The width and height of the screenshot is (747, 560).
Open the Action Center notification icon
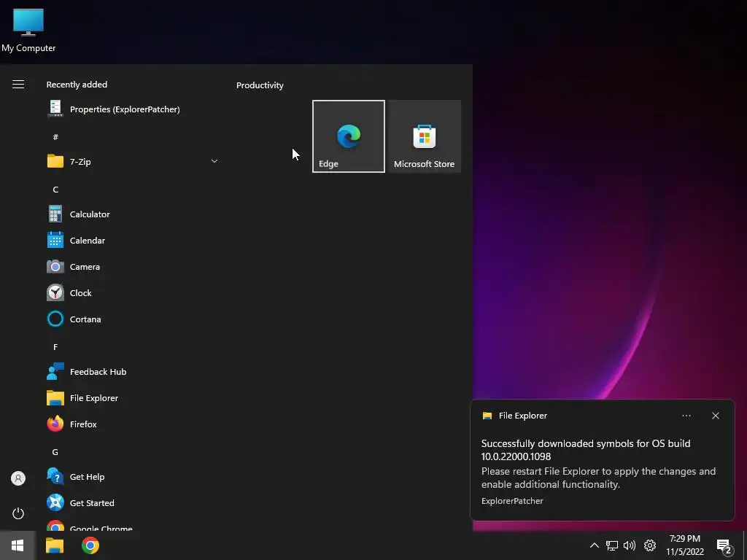[724, 546]
